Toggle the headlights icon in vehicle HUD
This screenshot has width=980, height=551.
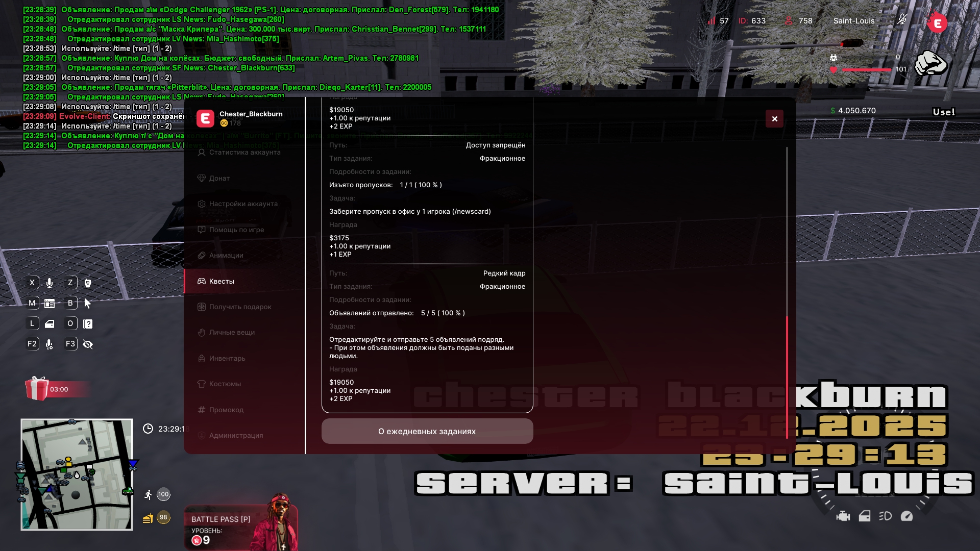click(885, 516)
